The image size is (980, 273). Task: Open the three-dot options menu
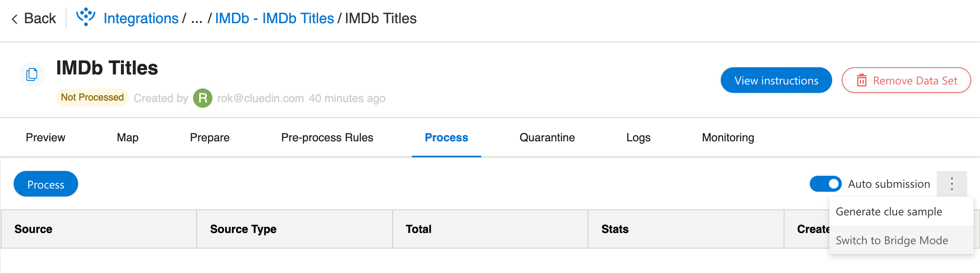952,184
